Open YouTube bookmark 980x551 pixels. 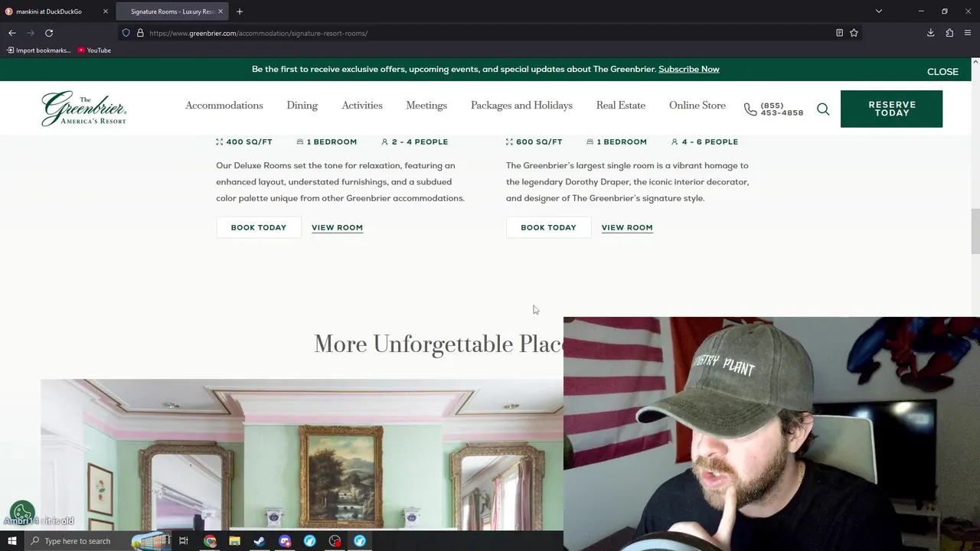pos(94,51)
